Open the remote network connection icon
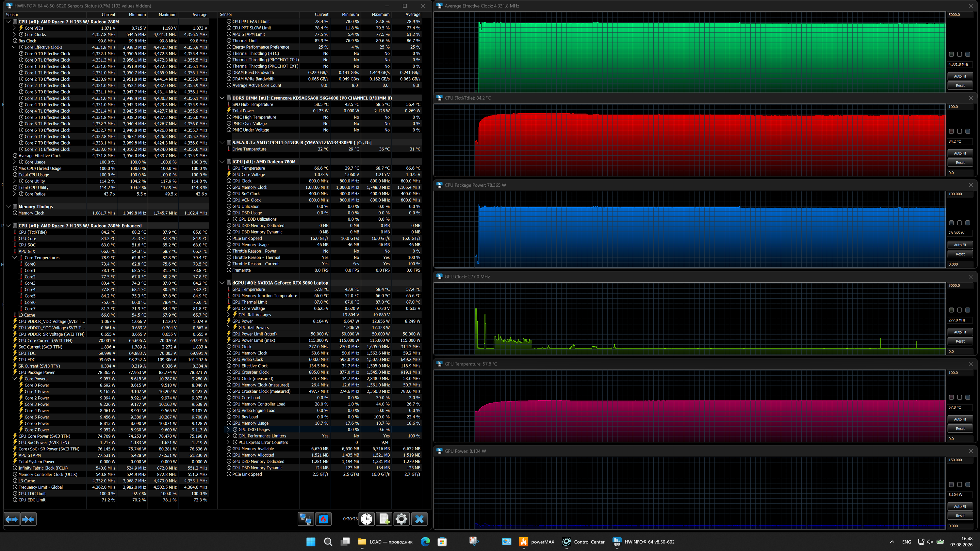This screenshot has height=551, width=980. coord(305,519)
